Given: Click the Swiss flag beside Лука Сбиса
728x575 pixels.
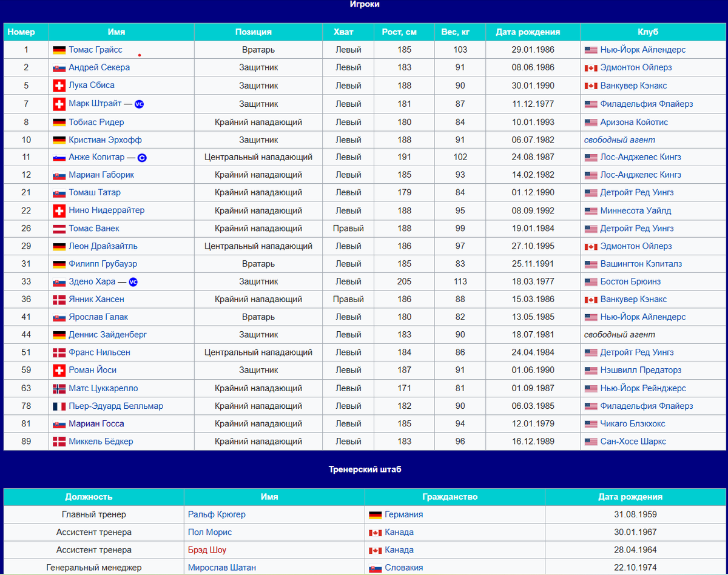Looking at the screenshot, I should pyautogui.click(x=59, y=86).
